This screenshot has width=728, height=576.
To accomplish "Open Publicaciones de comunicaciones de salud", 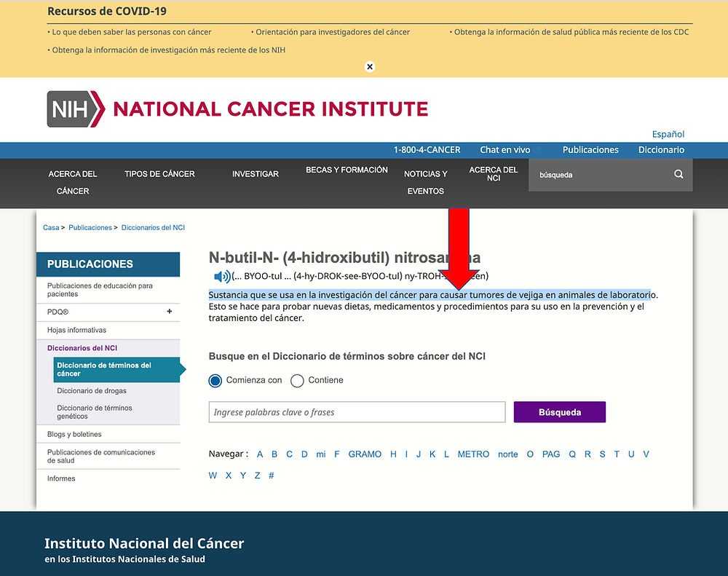I will coord(100,456).
